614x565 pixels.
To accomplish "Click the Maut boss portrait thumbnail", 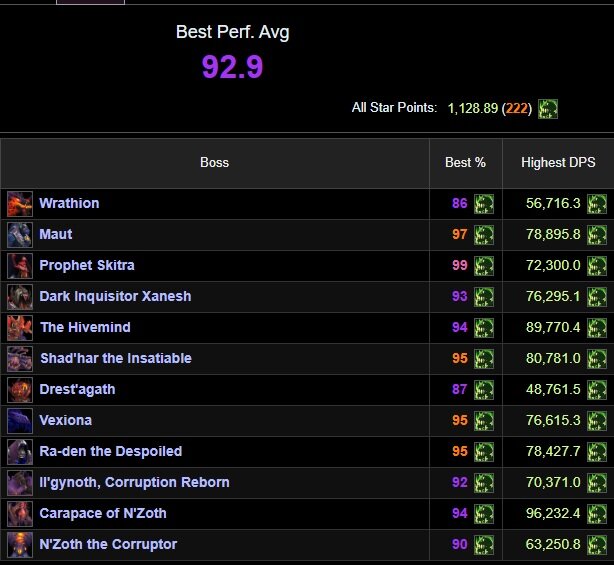I will (20, 235).
